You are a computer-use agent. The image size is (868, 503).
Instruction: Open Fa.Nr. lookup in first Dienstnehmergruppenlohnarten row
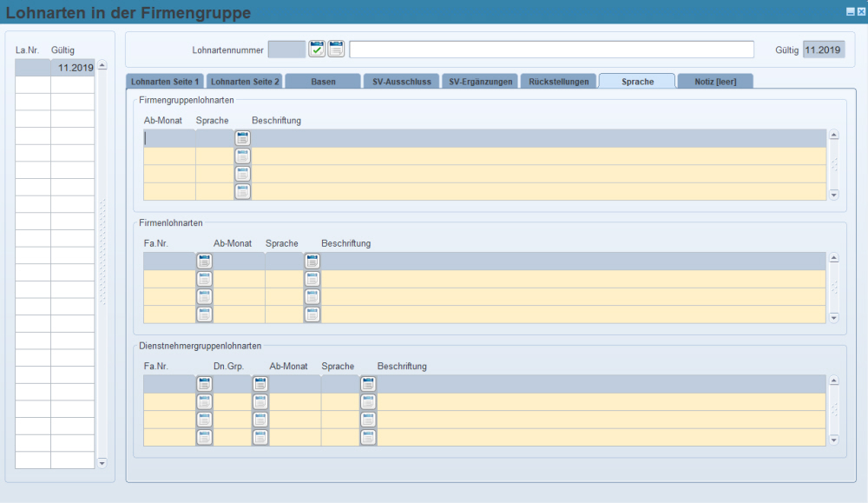pos(204,384)
